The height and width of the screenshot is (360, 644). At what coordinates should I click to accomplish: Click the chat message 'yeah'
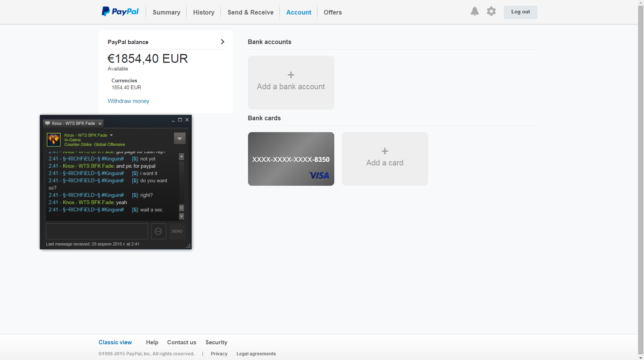click(122, 203)
